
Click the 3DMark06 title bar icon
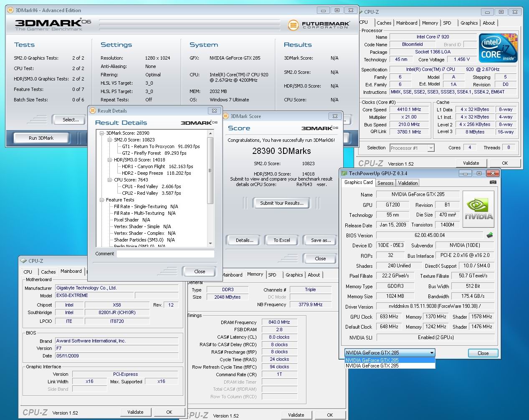11,10
